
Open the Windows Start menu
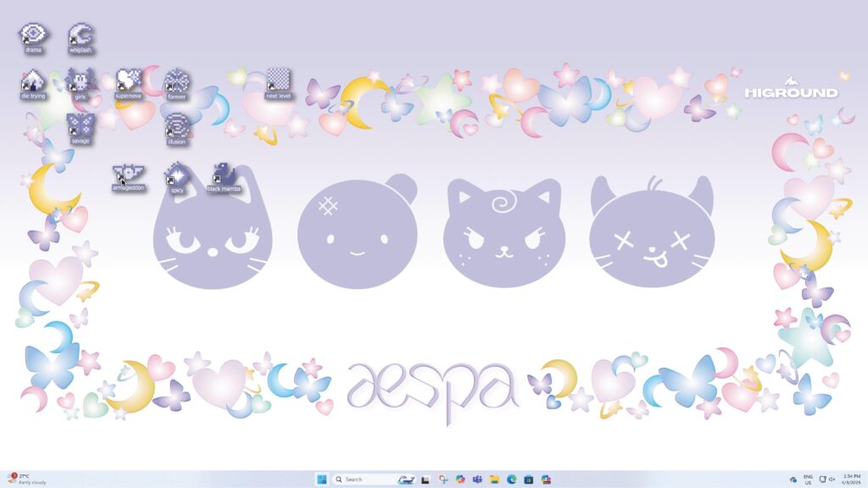321,480
